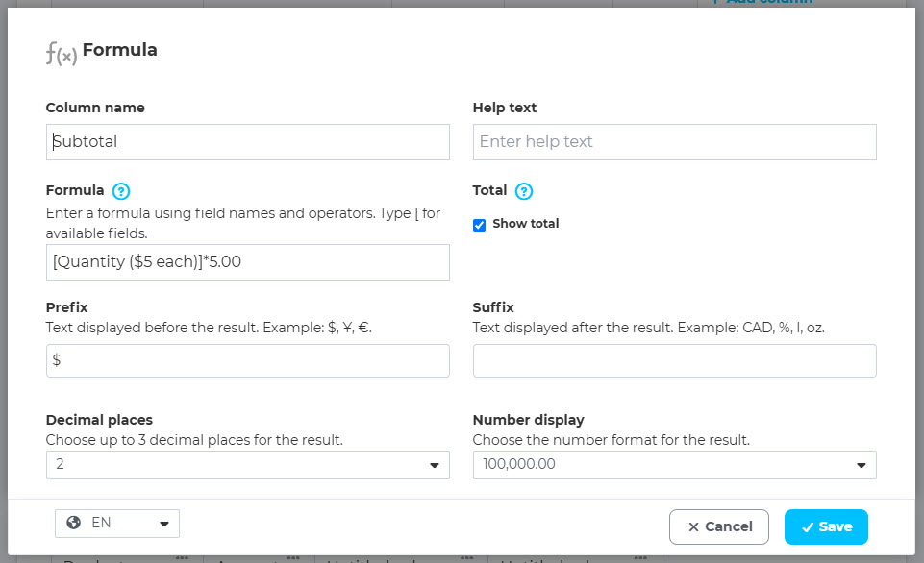Click the Save button

coord(826,526)
